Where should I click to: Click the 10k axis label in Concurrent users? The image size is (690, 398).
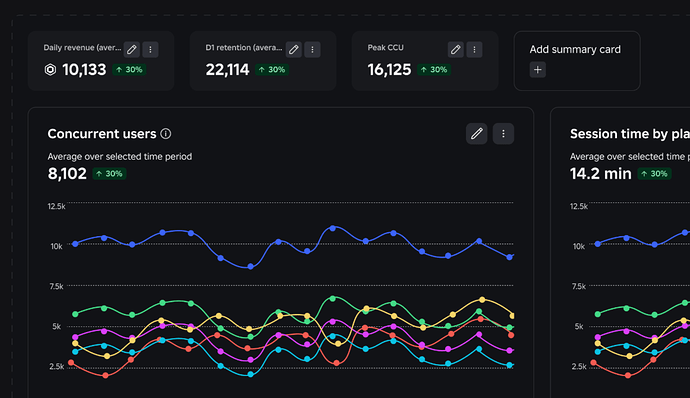(56, 246)
